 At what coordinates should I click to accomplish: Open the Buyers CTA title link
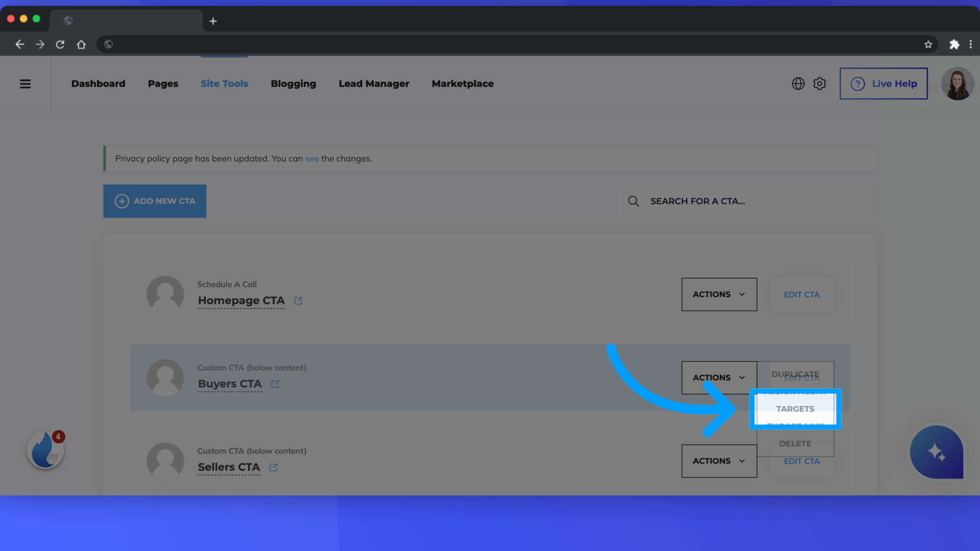coord(230,384)
